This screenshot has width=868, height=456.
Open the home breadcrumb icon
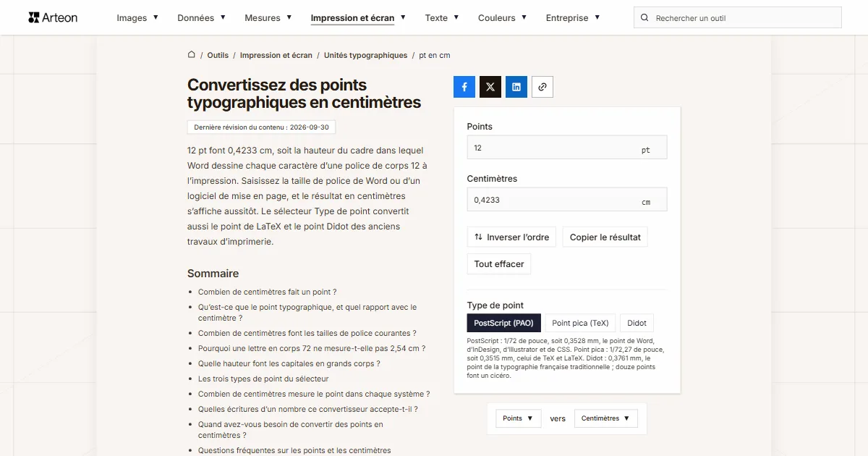pos(192,55)
